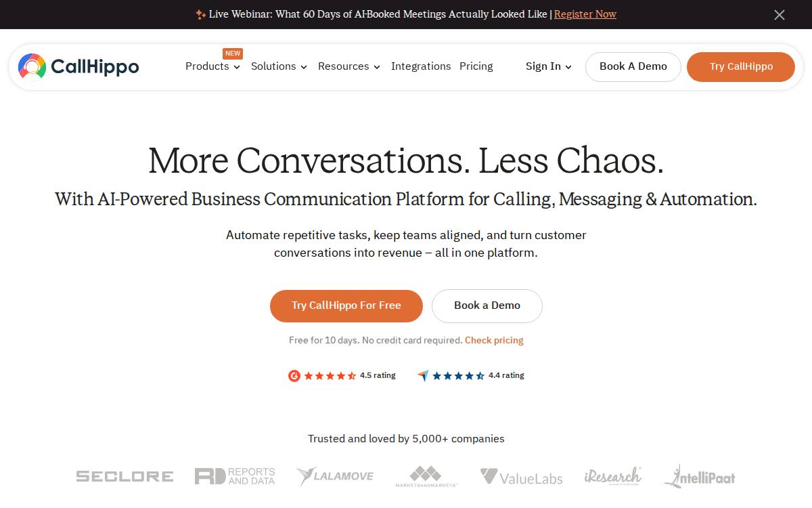
Task: Open the Sign In dropdown
Action: pos(549,66)
